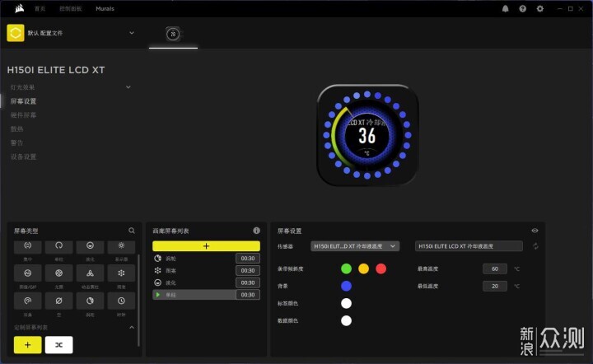Open the 控制面板 dashboard tab

click(70, 9)
